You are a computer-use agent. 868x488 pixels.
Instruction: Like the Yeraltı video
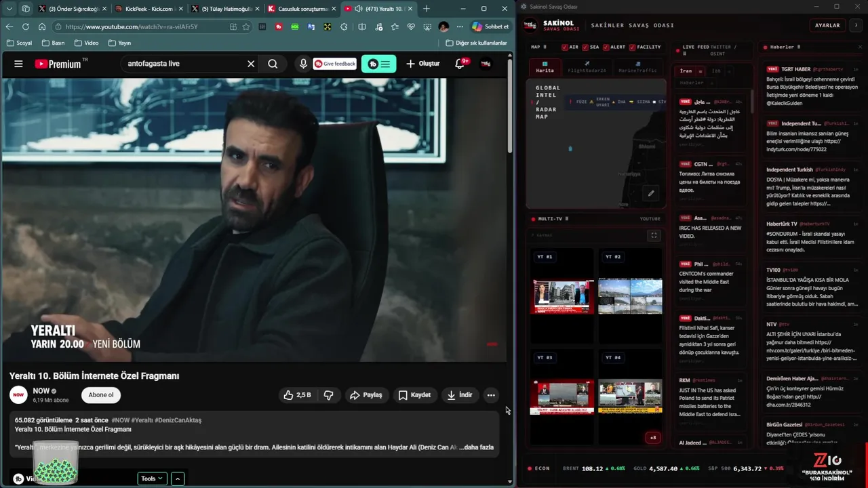point(297,395)
